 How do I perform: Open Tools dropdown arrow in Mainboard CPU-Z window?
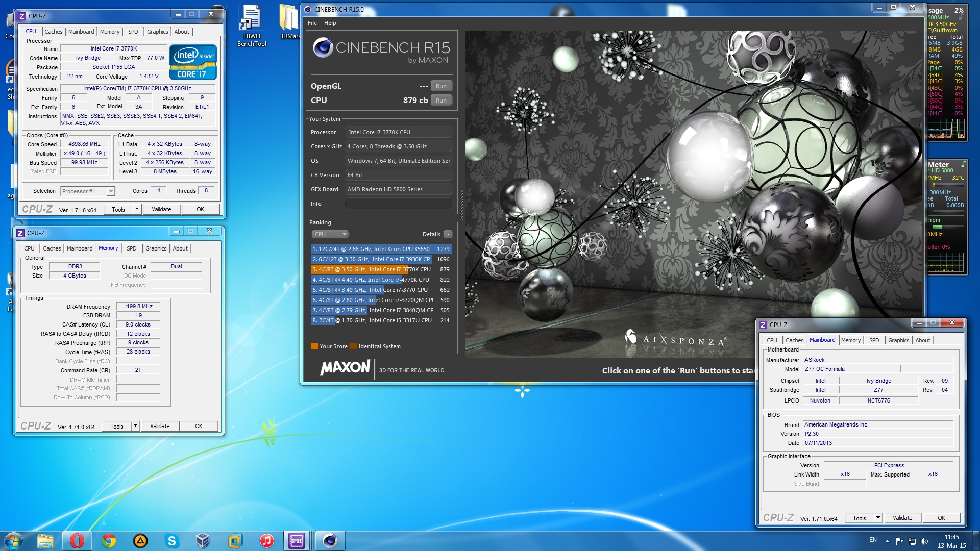tap(878, 518)
